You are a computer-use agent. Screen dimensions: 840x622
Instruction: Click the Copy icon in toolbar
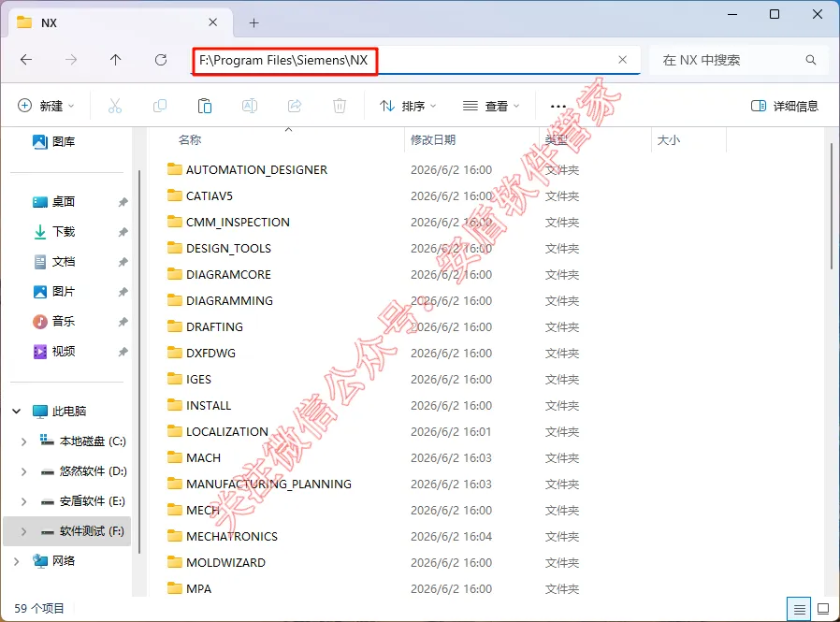point(160,106)
